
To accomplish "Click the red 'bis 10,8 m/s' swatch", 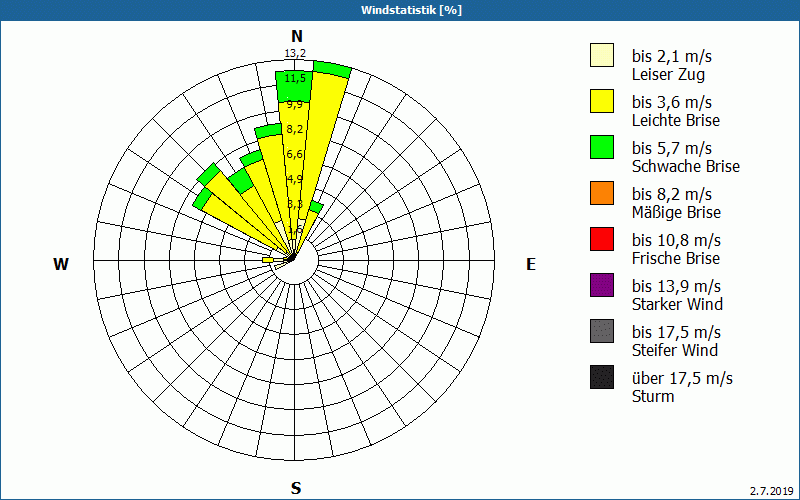I will pyautogui.click(x=602, y=239).
